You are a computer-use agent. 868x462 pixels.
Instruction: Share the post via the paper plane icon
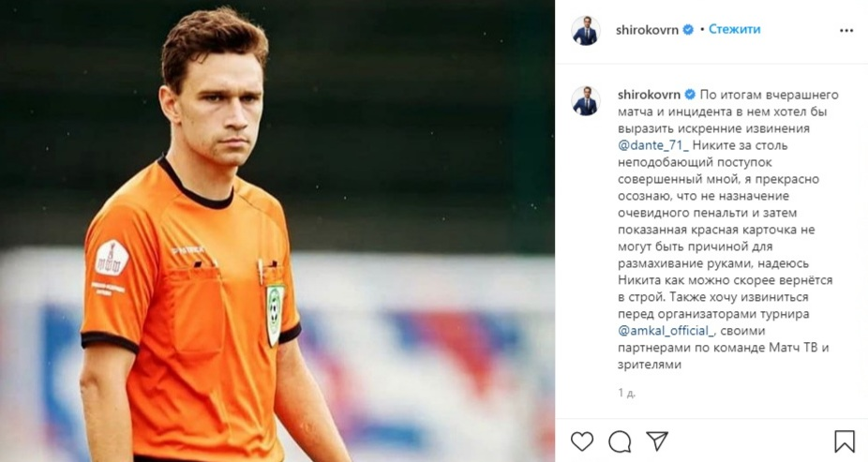(657, 441)
